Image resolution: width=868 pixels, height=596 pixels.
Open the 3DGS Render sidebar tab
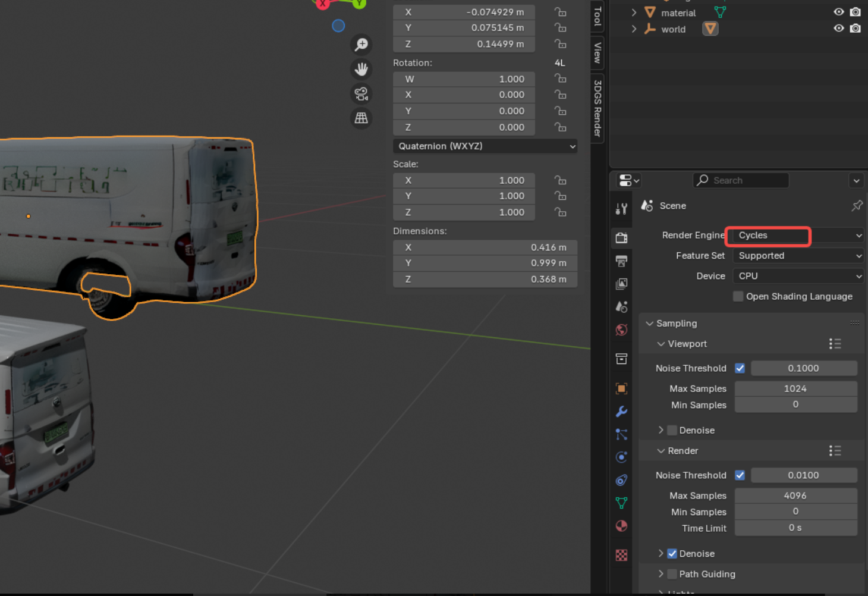[x=597, y=108]
